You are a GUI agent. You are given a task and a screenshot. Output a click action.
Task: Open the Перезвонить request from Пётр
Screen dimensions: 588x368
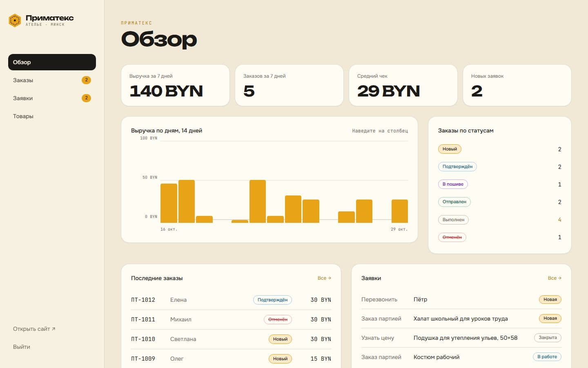[x=461, y=299]
